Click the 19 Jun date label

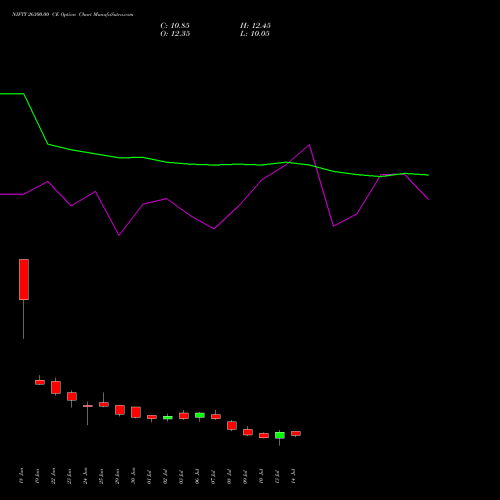point(37,476)
